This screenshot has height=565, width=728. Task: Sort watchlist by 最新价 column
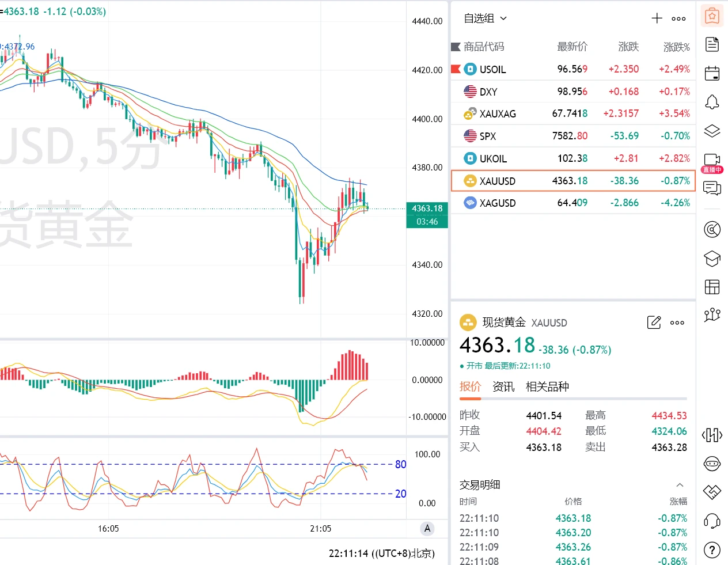(x=572, y=47)
